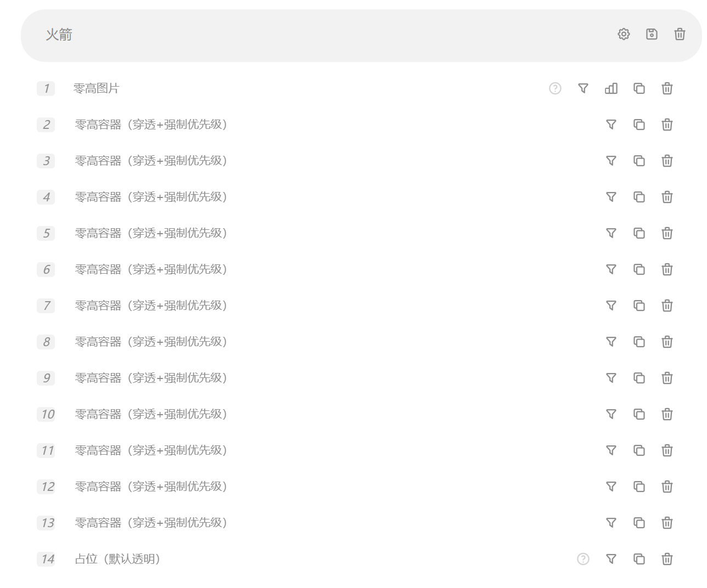This screenshot has height=588, width=707.
Task: Click the filter icon on row 2
Action: click(x=611, y=125)
